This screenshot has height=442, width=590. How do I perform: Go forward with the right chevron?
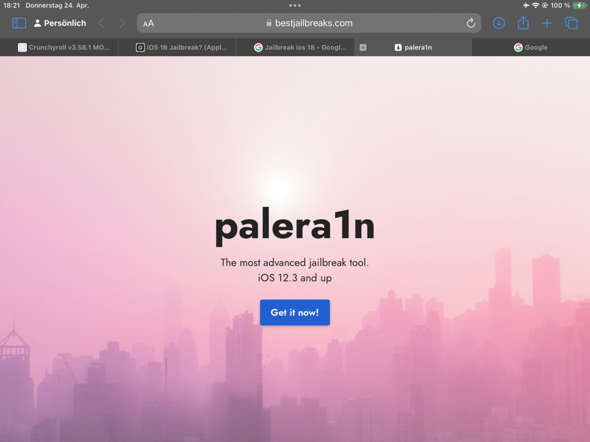(122, 23)
